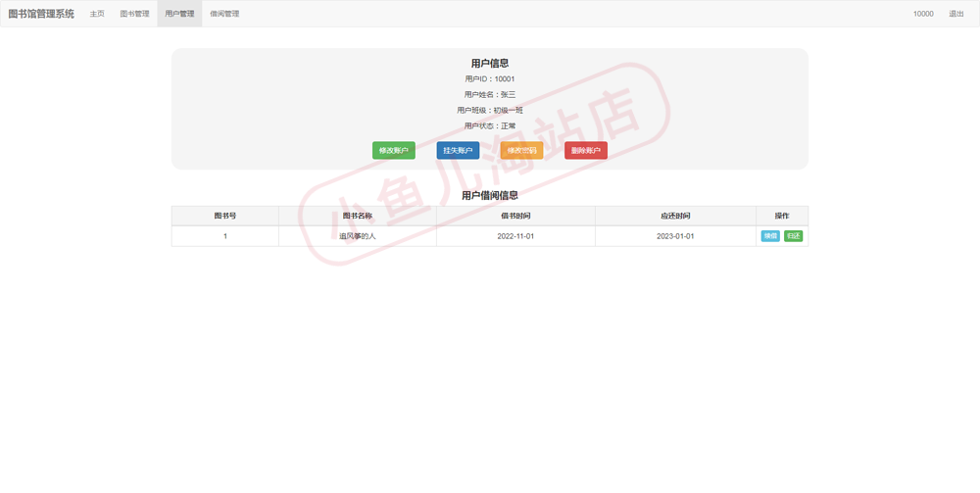The image size is (980, 493).
Task: Click the 用户信息 heading
Action: (x=490, y=63)
